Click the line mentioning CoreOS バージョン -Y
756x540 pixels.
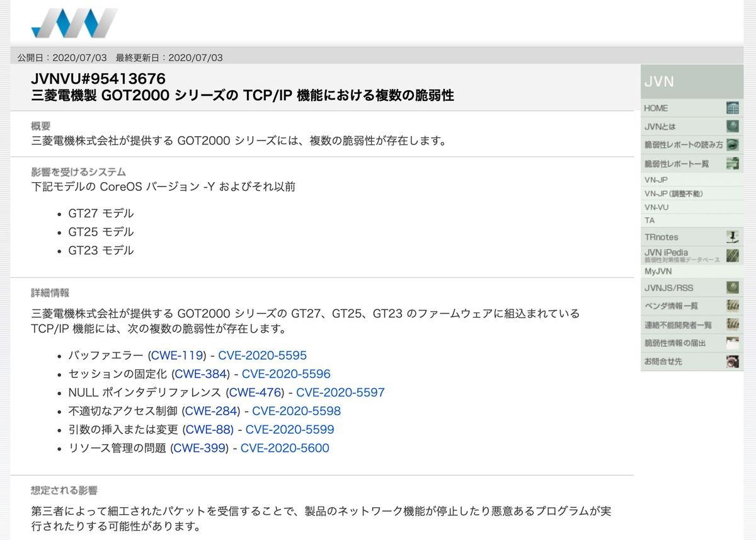163,187
